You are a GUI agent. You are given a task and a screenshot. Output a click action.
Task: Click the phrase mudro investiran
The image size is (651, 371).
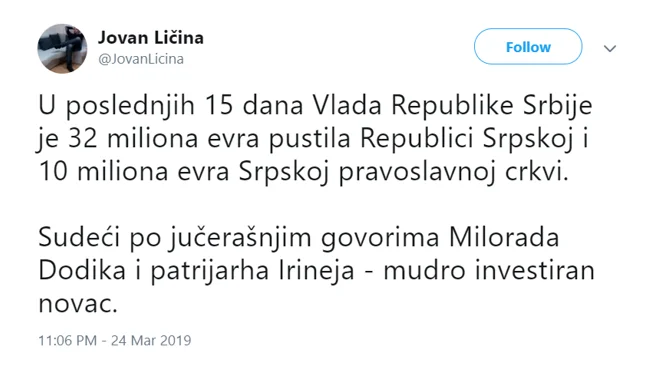(x=489, y=271)
